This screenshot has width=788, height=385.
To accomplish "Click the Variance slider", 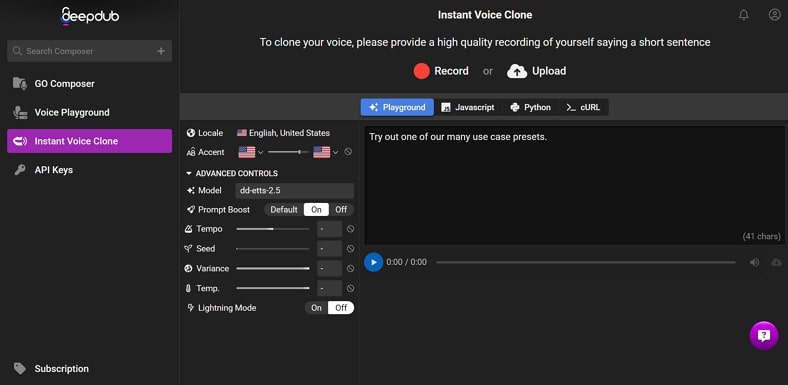I will point(273,268).
